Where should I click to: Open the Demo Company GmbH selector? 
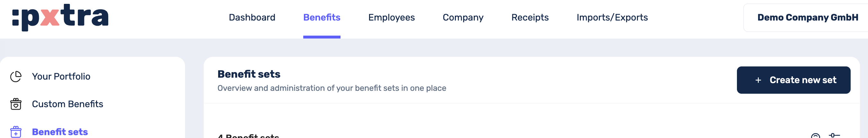[x=807, y=18]
